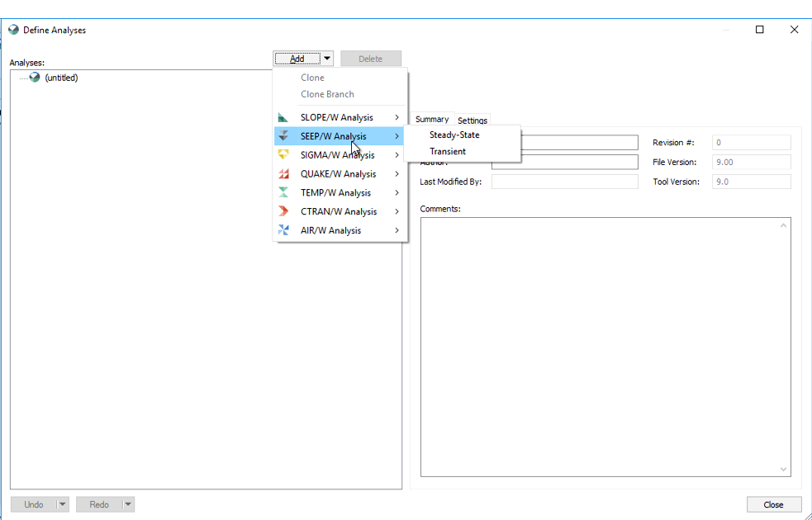The image size is (812, 520).
Task: Click the Tool Version field
Action: pos(752,182)
